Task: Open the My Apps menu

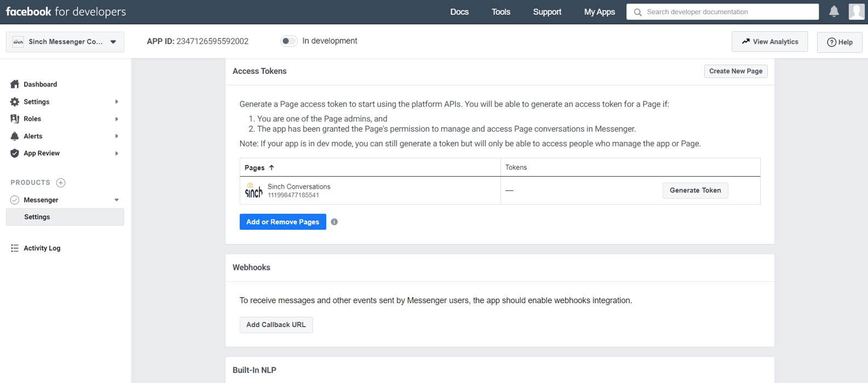Action: pos(599,12)
